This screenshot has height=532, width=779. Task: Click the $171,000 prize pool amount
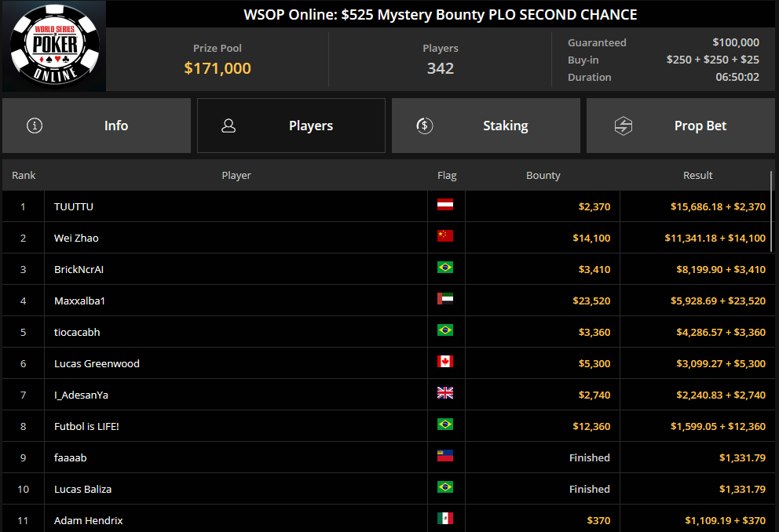(218, 68)
